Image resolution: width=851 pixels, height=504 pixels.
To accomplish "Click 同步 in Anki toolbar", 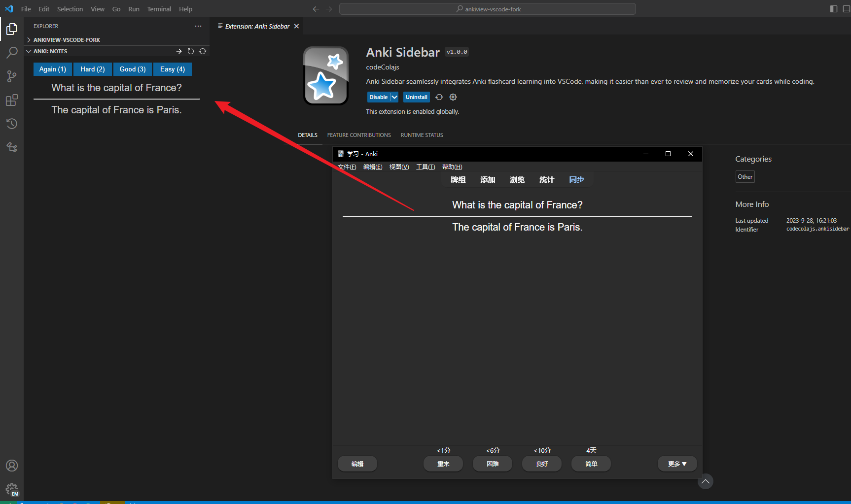I will coord(576,180).
